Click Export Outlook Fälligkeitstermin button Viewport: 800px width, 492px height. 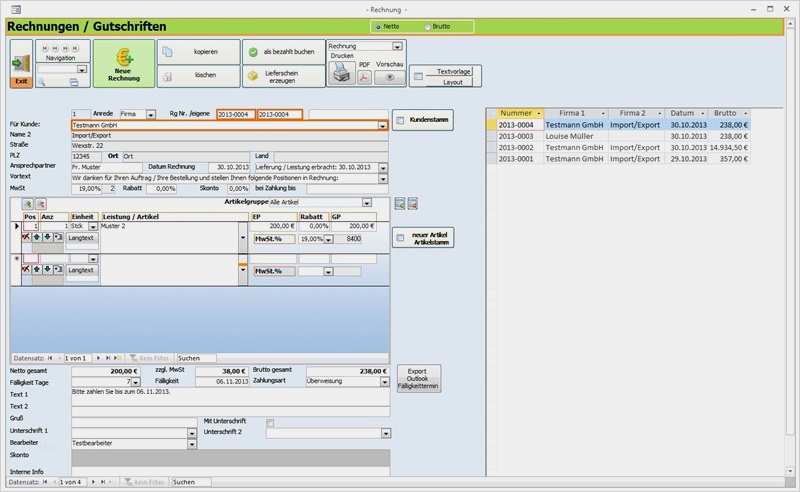418,379
